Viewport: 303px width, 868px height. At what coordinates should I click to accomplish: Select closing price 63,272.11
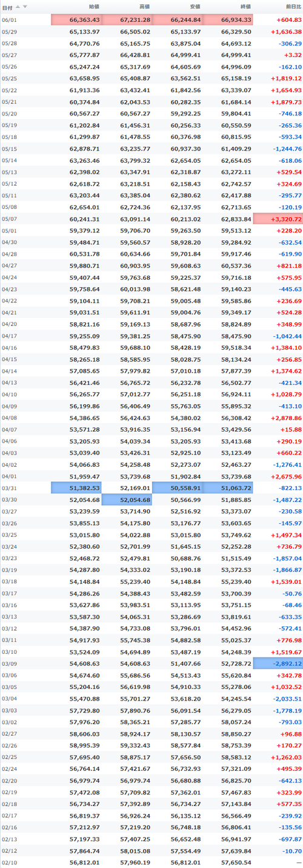point(236,172)
